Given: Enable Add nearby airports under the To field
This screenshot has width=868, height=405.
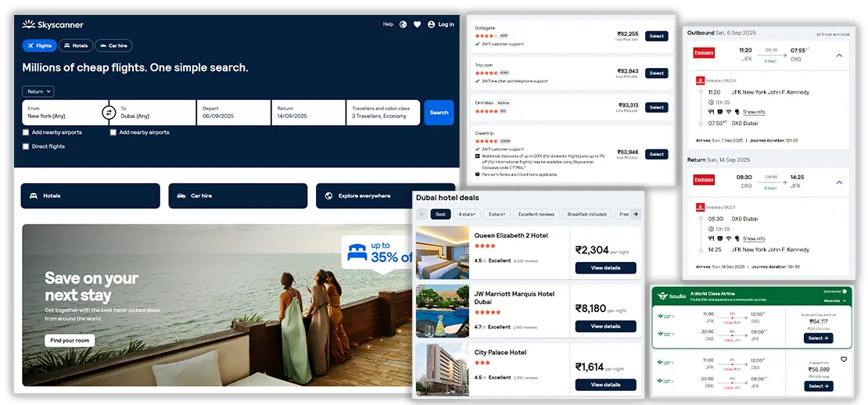Looking at the screenshot, I should (113, 132).
